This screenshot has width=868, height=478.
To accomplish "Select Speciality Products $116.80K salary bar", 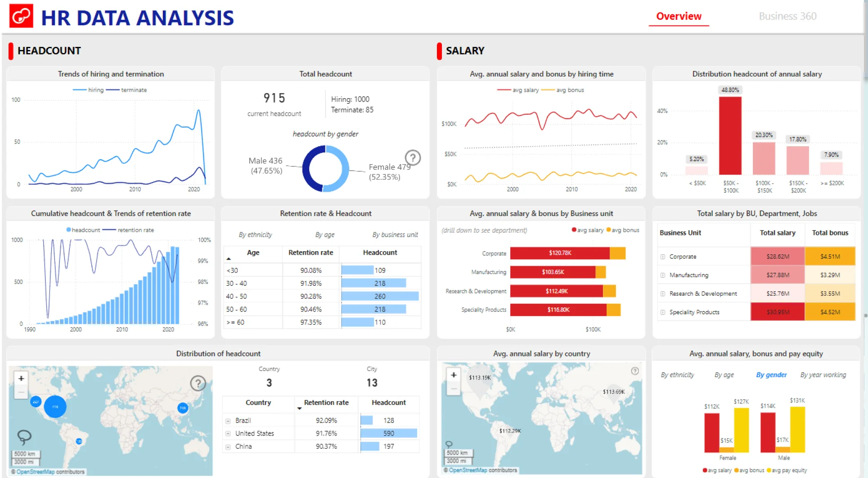I will (558, 310).
